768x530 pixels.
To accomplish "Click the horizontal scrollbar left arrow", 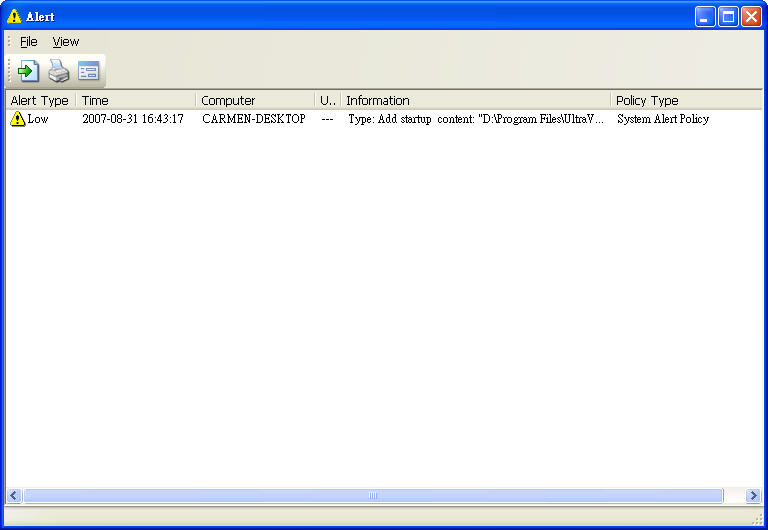I will point(14,496).
